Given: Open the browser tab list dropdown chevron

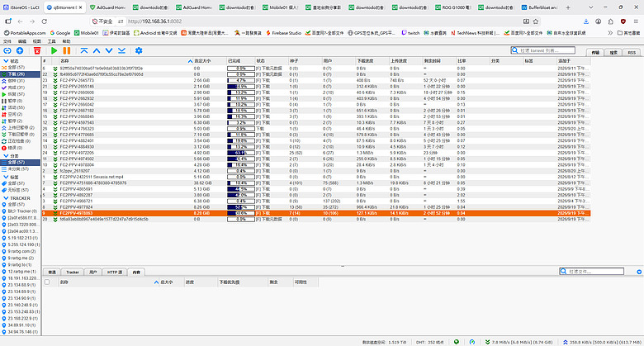Looking at the screenshot, I should pos(590,7).
